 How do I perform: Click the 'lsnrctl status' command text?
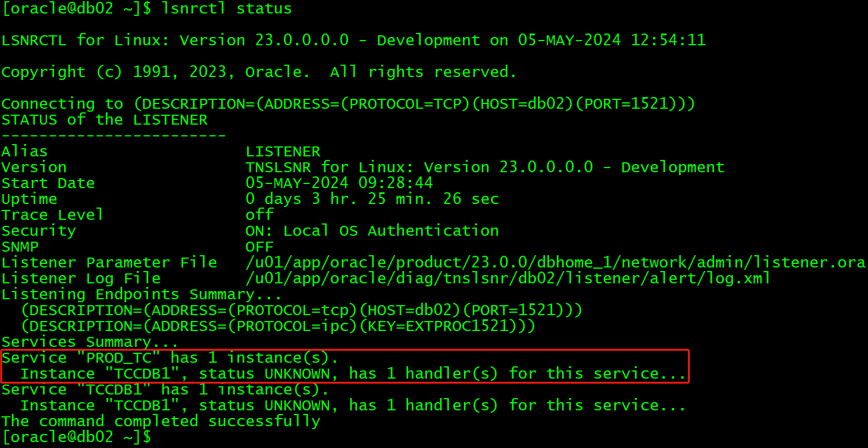(x=226, y=9)
